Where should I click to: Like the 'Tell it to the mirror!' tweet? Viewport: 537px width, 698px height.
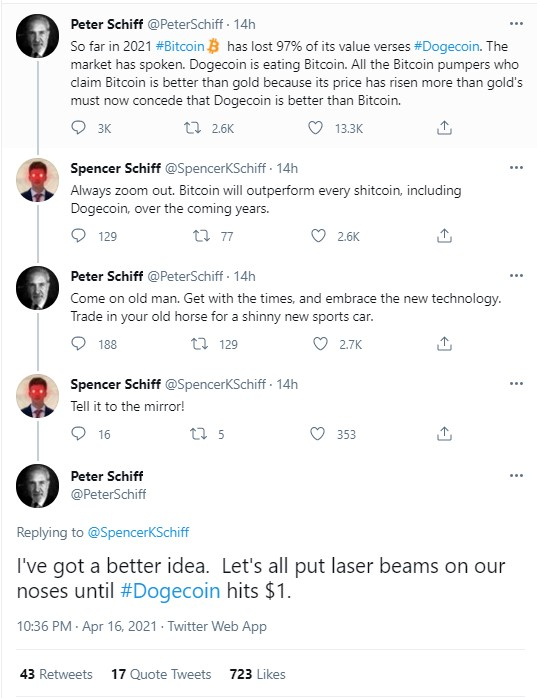tap(317, 434)
